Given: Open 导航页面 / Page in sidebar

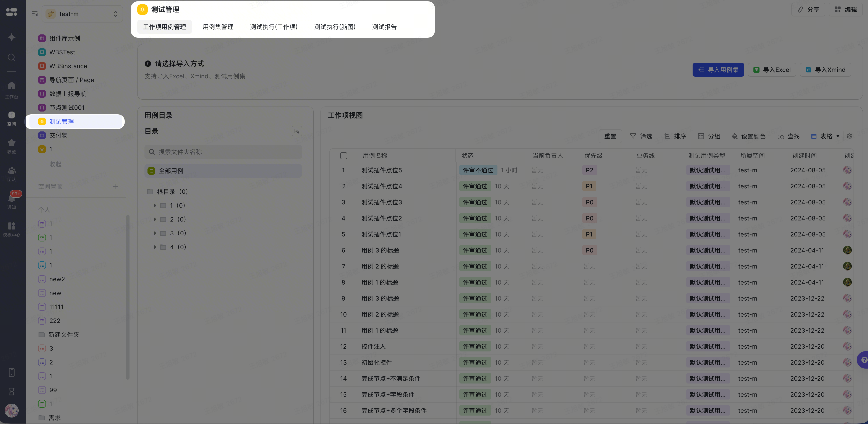Looking at the screenshot, I should coord(71,80).
